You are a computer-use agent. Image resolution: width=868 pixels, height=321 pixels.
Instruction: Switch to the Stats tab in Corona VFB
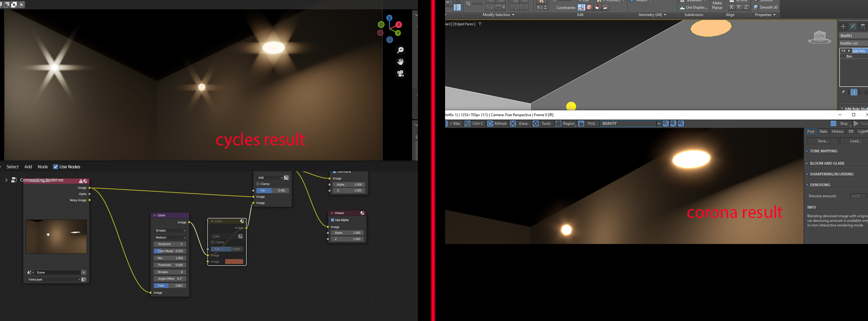click(x=823, y=131)
